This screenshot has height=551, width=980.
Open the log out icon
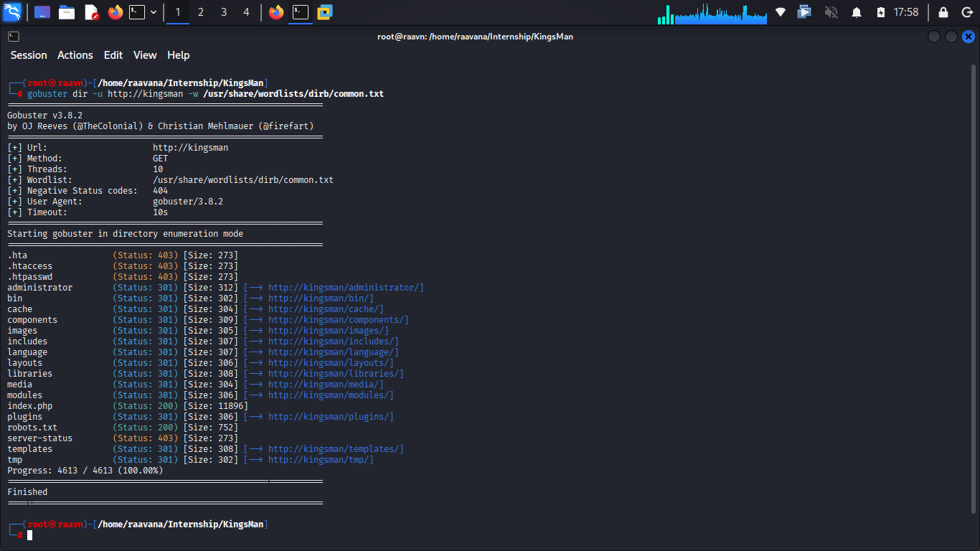pyautogui.click(x=966, y=12)
